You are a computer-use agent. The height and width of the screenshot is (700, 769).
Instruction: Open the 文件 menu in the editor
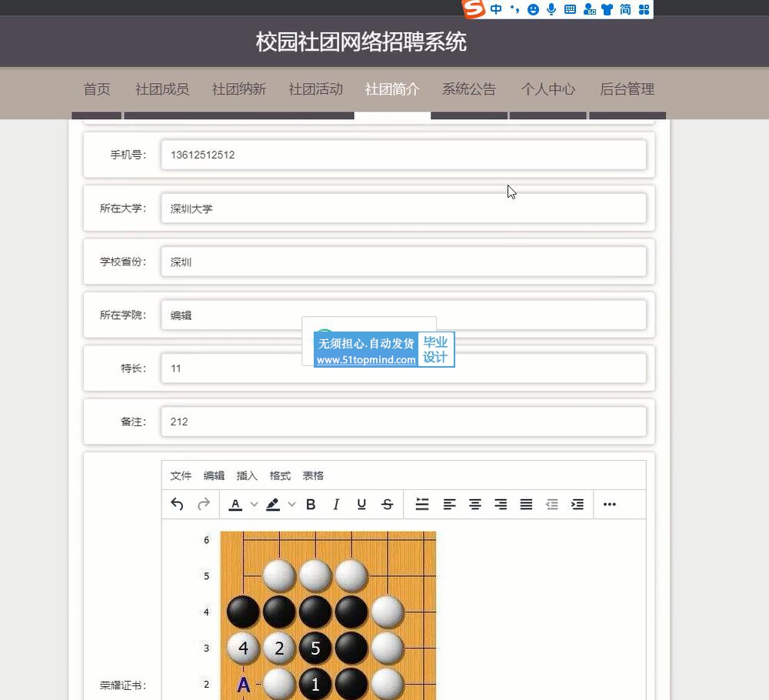click(x=181, y=476)
